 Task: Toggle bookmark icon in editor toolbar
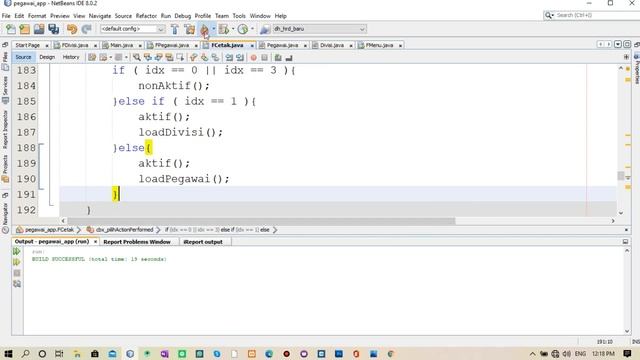[215, 58]
